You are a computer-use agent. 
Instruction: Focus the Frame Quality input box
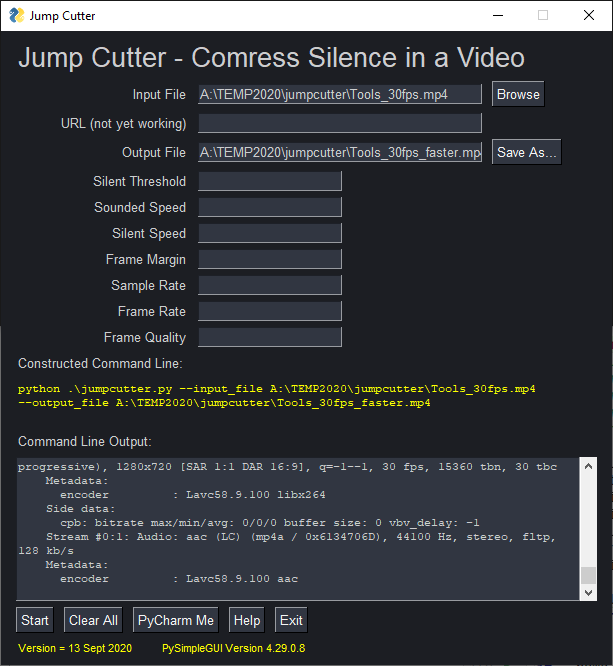tap(270, 338)
